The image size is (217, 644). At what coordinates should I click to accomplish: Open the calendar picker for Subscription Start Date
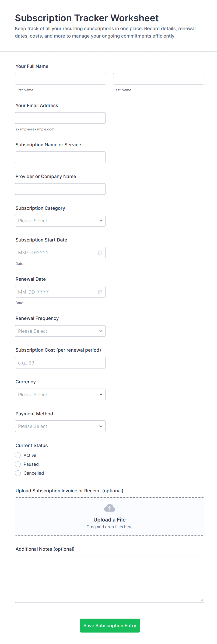[x=100, y=252]
